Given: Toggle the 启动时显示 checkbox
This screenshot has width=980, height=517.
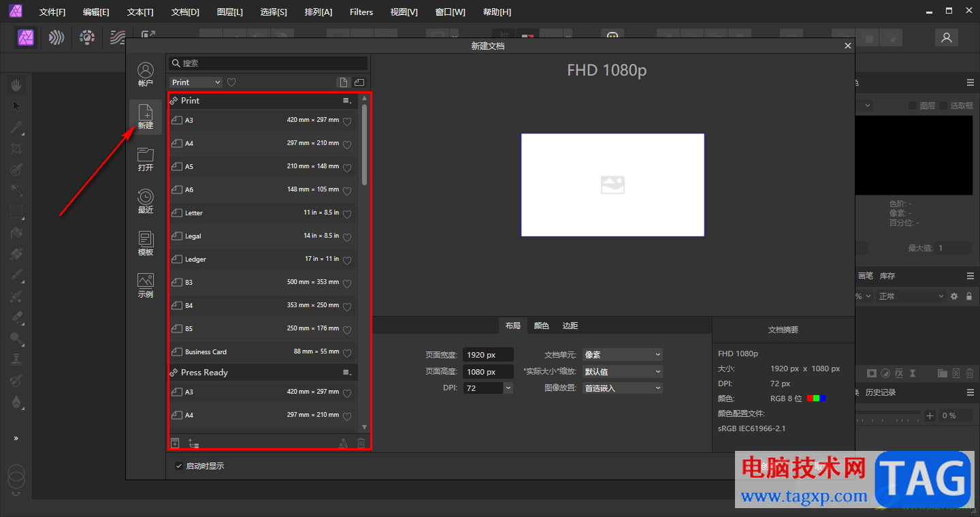Looking at the screenshot, I should tap(179, 466).
